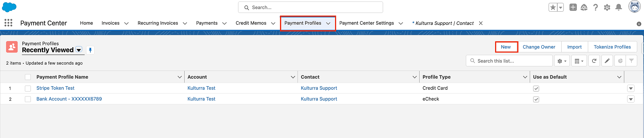
Task: Switch to the Invoices tab
Action: tap(110, 23)
